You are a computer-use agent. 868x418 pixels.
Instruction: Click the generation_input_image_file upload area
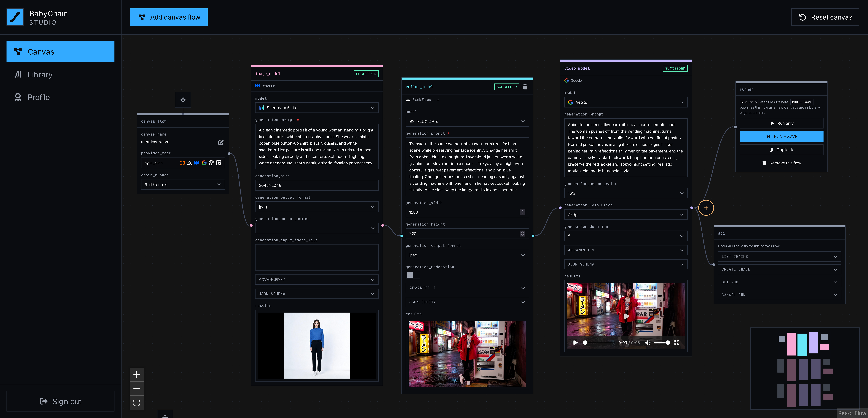(317, 257)
